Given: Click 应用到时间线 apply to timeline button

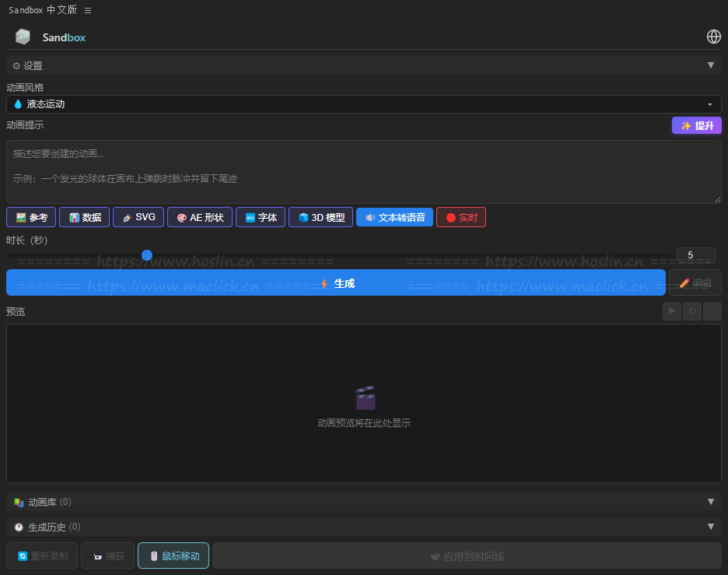Looking at the screenshot, I should (467, 556).
